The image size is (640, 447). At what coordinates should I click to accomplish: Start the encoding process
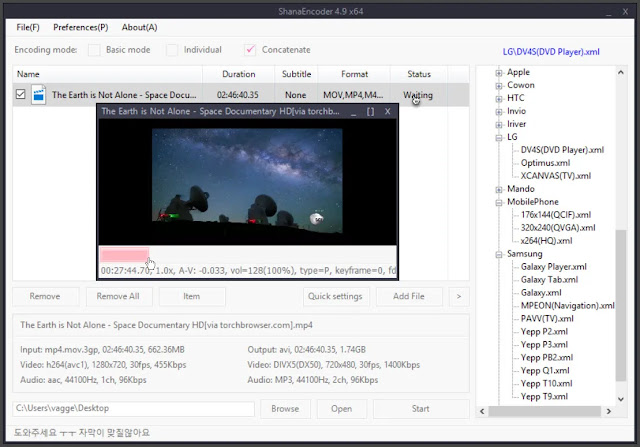[x=420, y=409]
